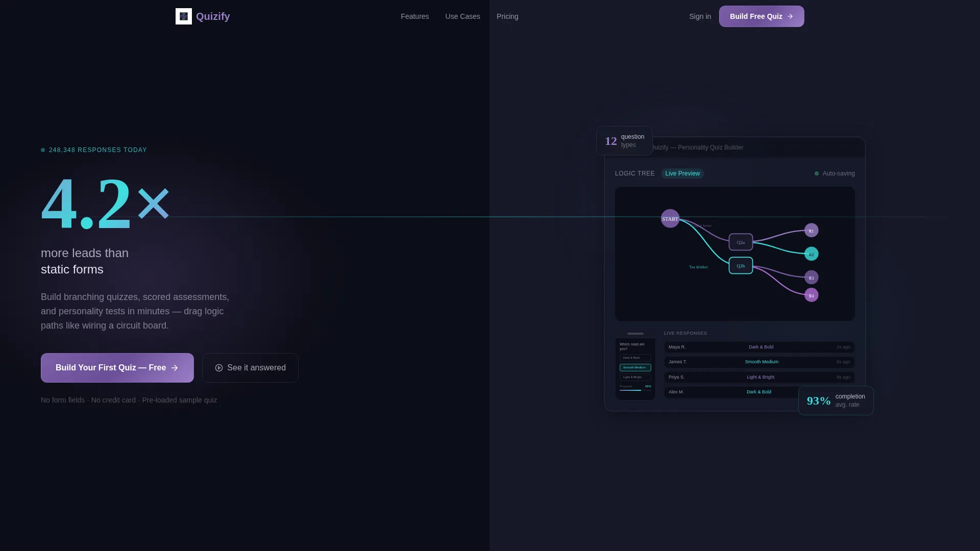Select the R1 result node
Screen dimensions: 980x551
811,231
